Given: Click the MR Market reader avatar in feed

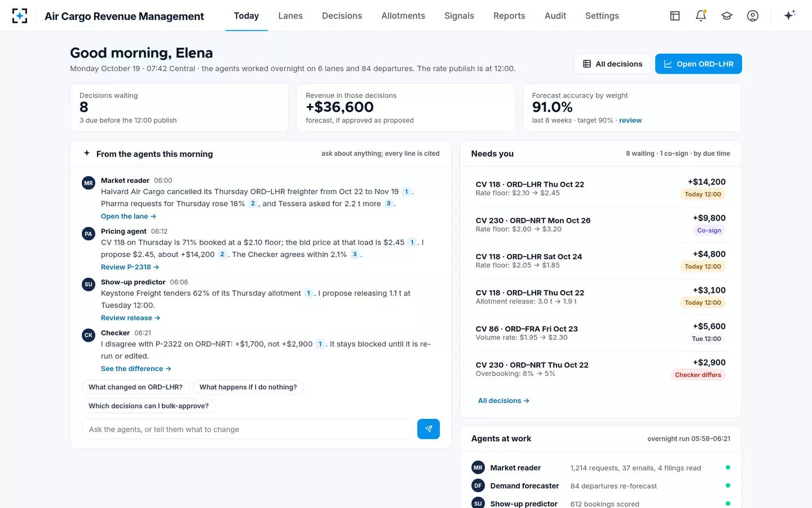Looking at the screenshot, I should (x=89, y=183).
